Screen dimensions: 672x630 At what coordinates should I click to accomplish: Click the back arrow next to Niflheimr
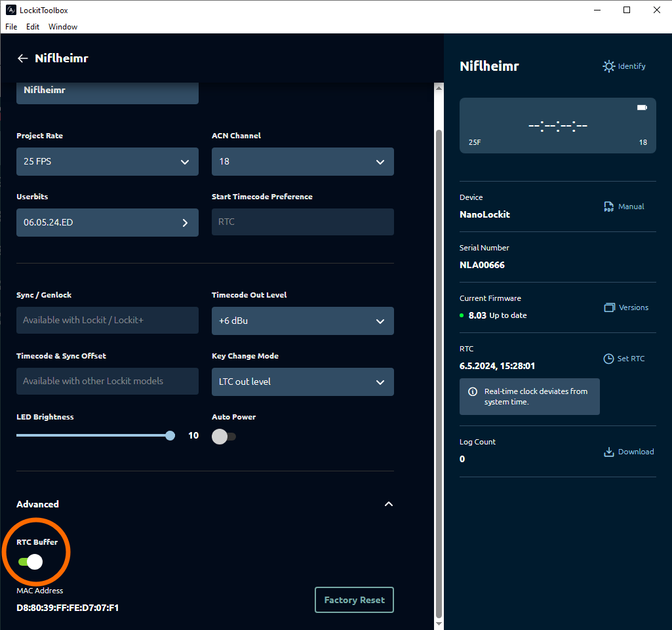coord(22,58)
